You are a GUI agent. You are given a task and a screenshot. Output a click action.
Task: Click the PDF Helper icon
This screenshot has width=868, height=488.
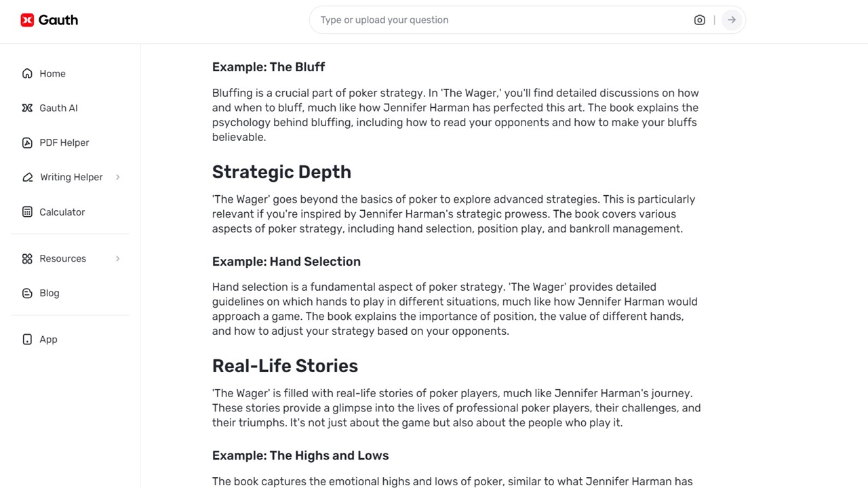[27, 143]
